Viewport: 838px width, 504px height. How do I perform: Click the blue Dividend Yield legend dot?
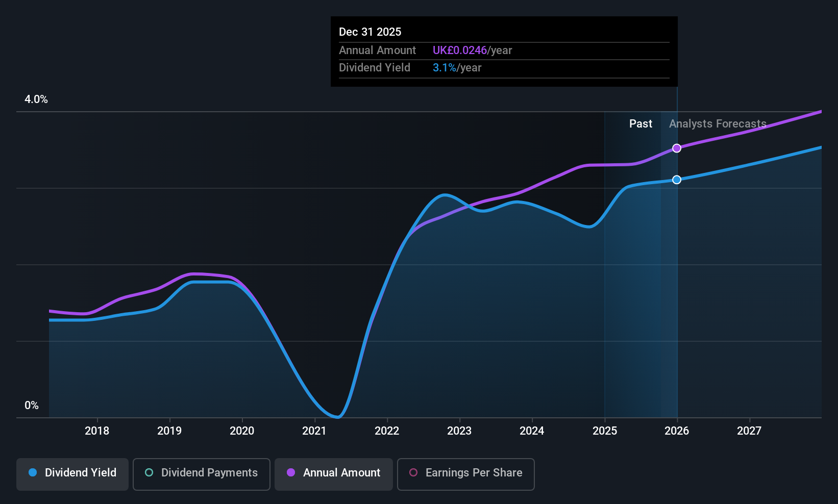coord(33,472)
